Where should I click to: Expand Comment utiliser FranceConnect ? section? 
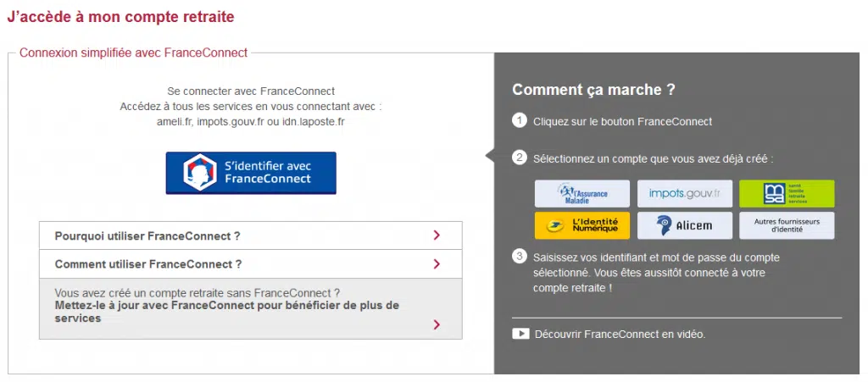click(x=251, y=264)
